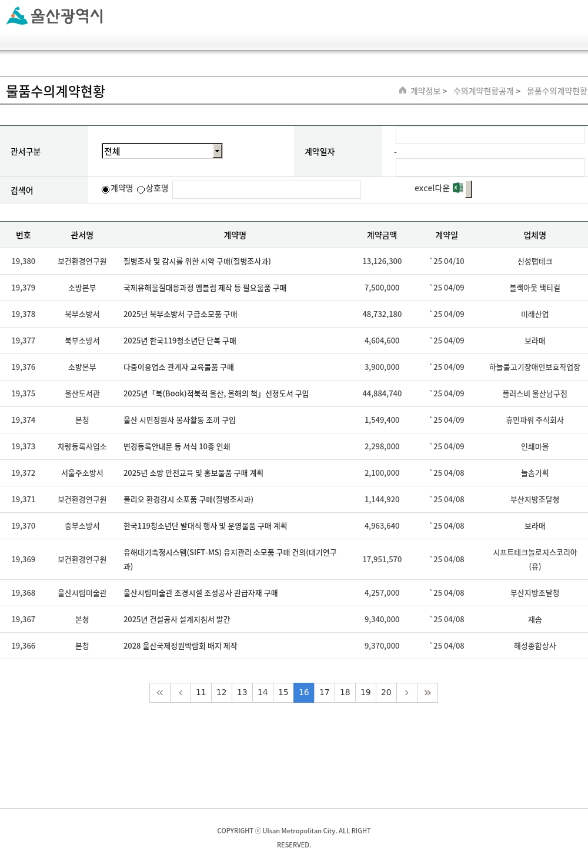Viewport: 588px width, 868px height.
Task: Click contract '폴리오 환경감시 소포품 구매'
Action: pos(188,499)
